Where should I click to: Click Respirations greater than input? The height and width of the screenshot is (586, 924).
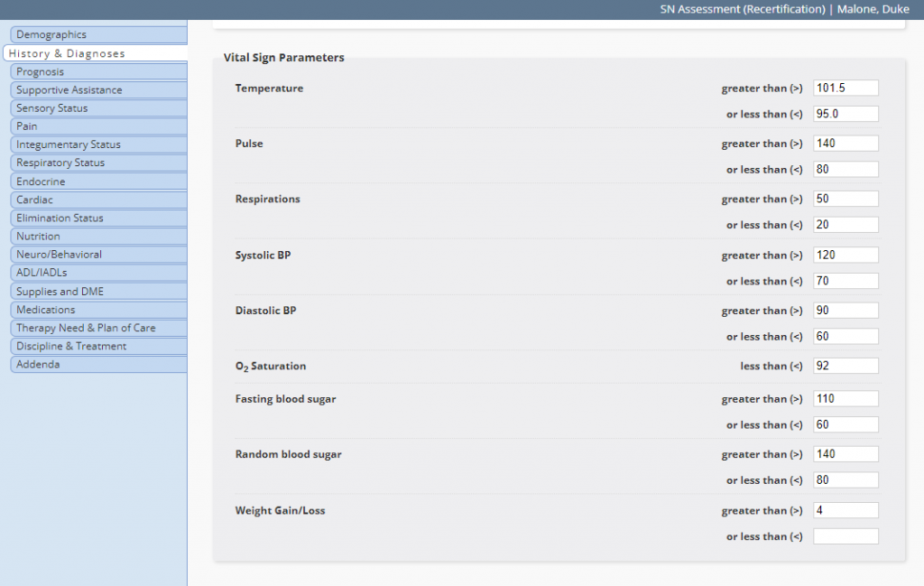(x=845, y=199)
